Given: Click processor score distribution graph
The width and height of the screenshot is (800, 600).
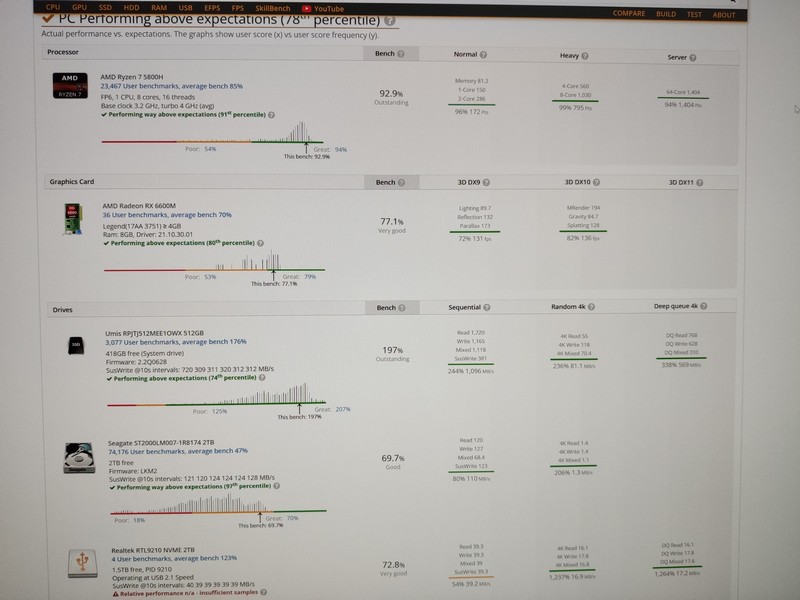Looking at the screenshot, I should pos(212,133).
